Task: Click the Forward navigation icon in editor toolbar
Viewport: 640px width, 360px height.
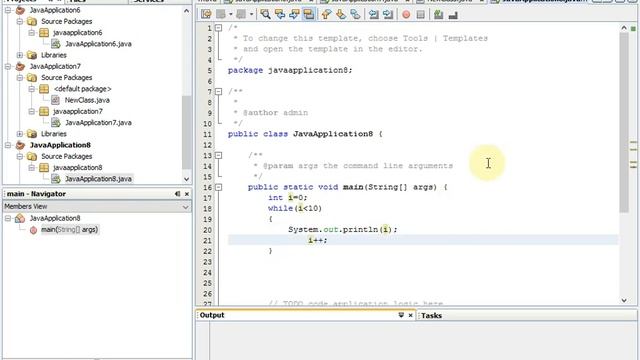Action: point(241,15)
